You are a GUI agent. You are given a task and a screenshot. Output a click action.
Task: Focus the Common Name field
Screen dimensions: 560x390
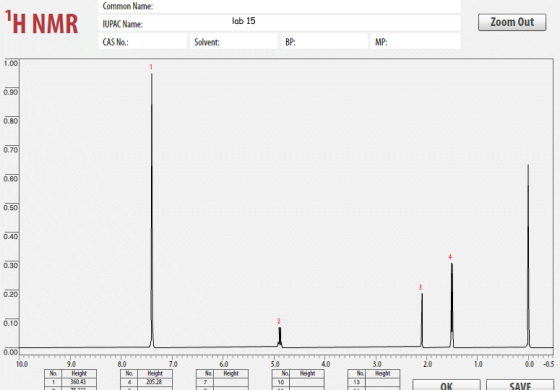pos(279,6)
